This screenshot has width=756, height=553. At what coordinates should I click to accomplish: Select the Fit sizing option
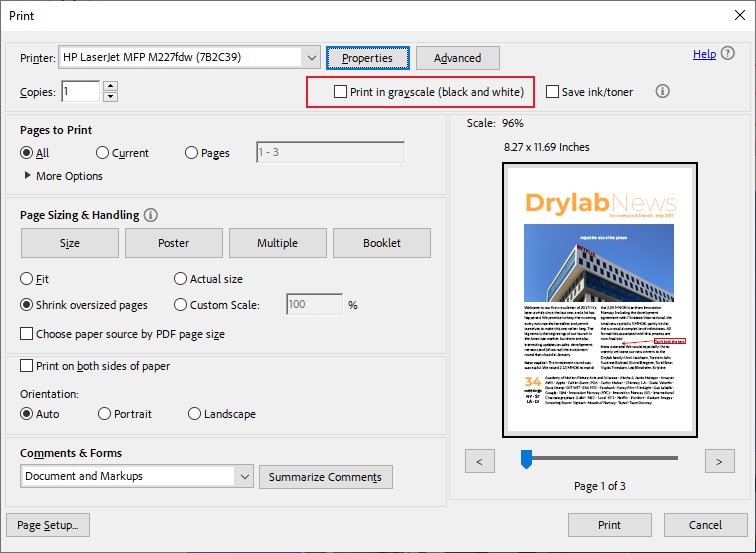pyautogui.click(x=27, y=279)
